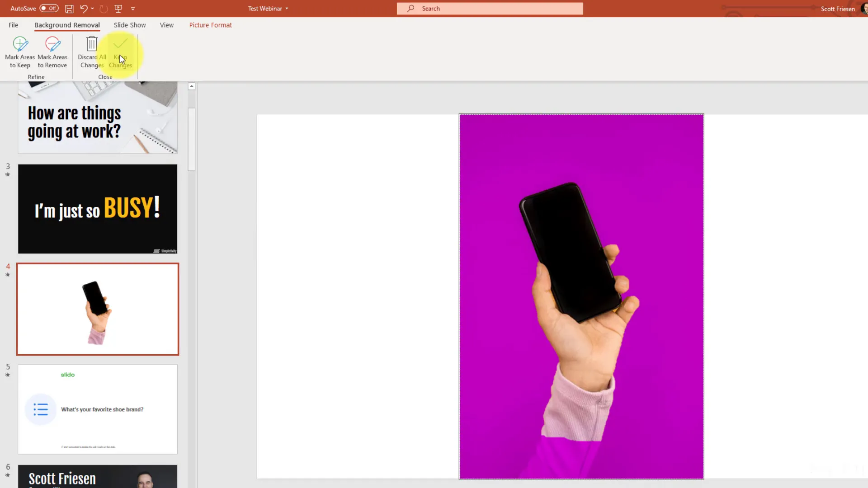Click the transition star under slide 6
The image size is (868, 488).
8,475
